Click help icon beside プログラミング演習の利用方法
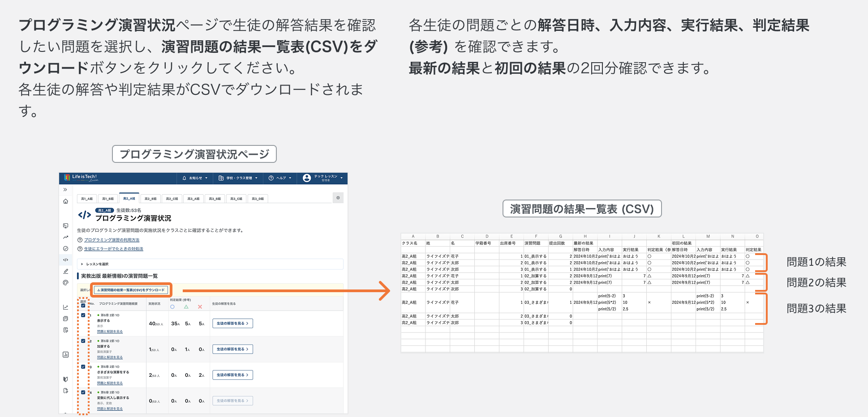The height and width of the screenshot is (417, 868). (x=80, y=240)
